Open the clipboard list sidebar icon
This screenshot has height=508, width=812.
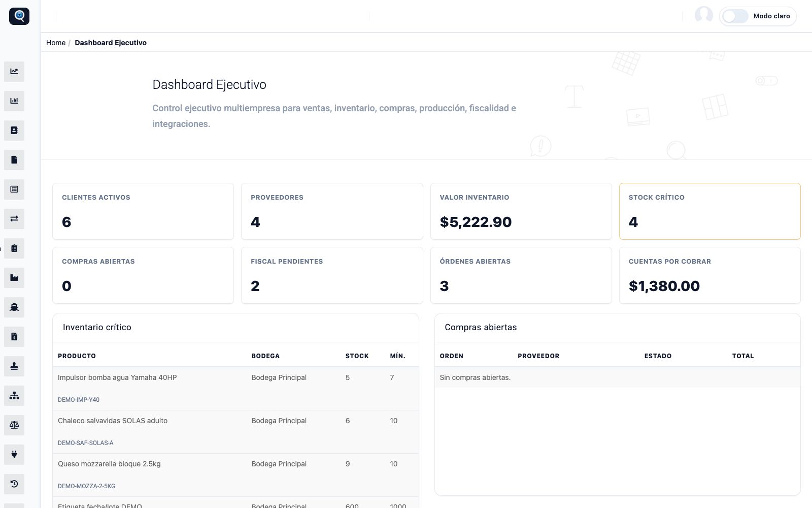pyautogui.click(x=14, y=248)
